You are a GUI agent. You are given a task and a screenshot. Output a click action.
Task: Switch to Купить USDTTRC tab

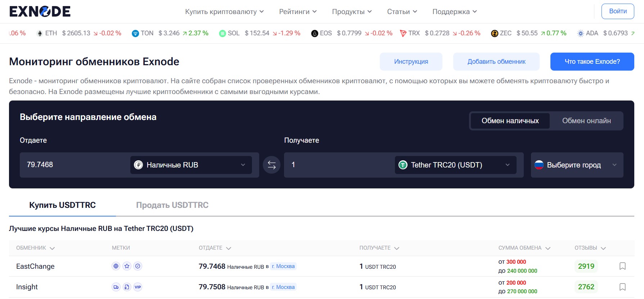62,205
